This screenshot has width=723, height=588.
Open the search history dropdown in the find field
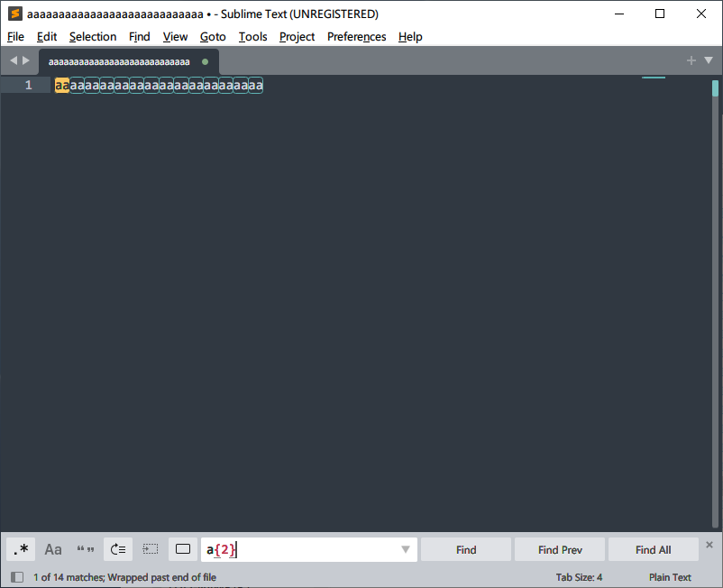point(405,549)
